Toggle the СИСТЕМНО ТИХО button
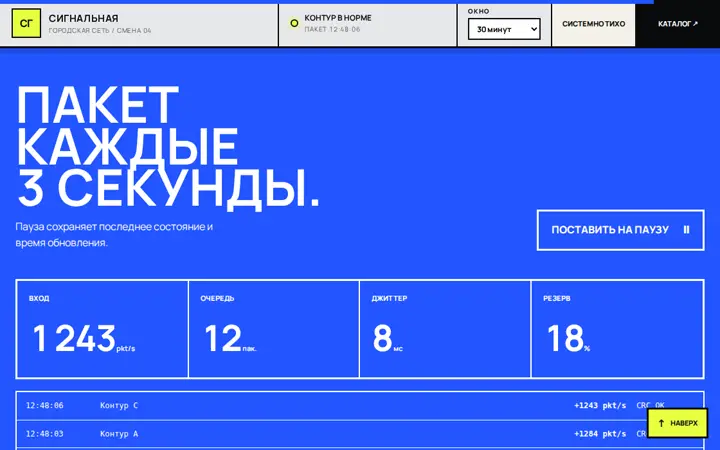This screenshot has width=720, height=450. (x=593, y=23)
